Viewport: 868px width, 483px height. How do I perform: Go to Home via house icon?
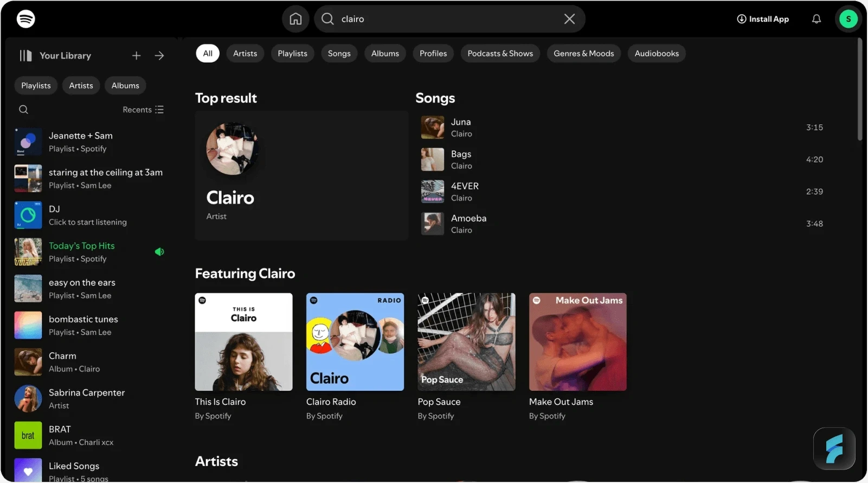(295, 19)
